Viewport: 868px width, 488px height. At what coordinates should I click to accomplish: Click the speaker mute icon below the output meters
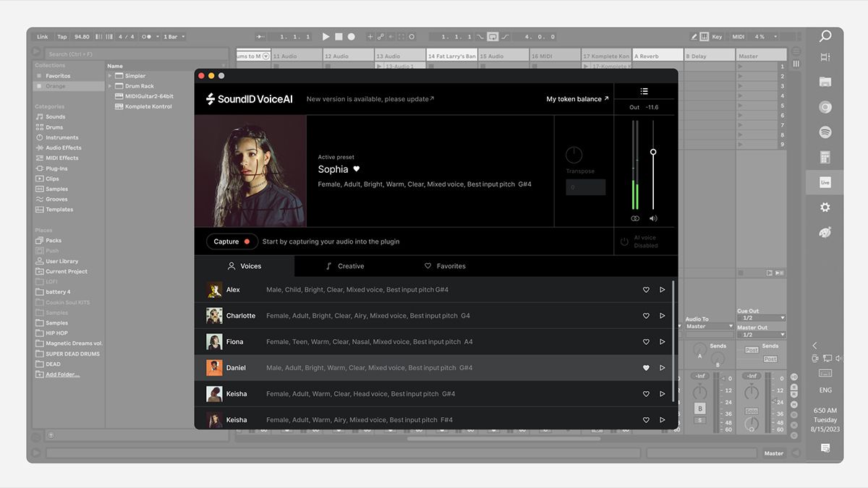click(653, 218)
